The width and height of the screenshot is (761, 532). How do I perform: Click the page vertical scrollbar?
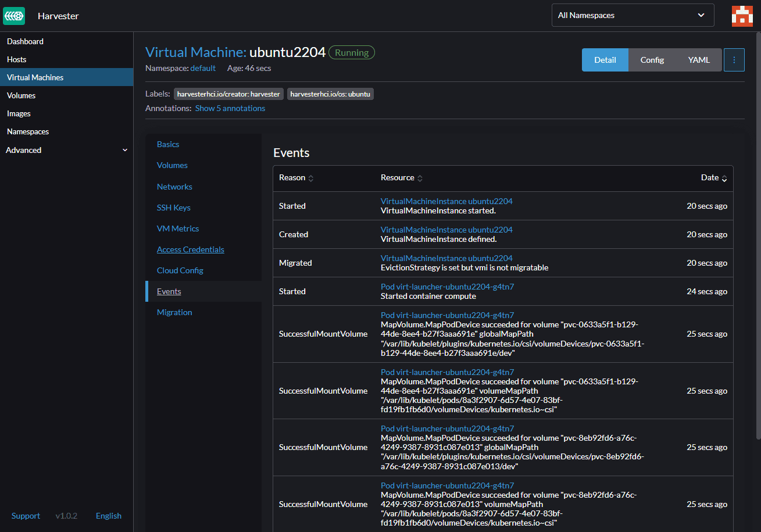(x=758, y=233)
